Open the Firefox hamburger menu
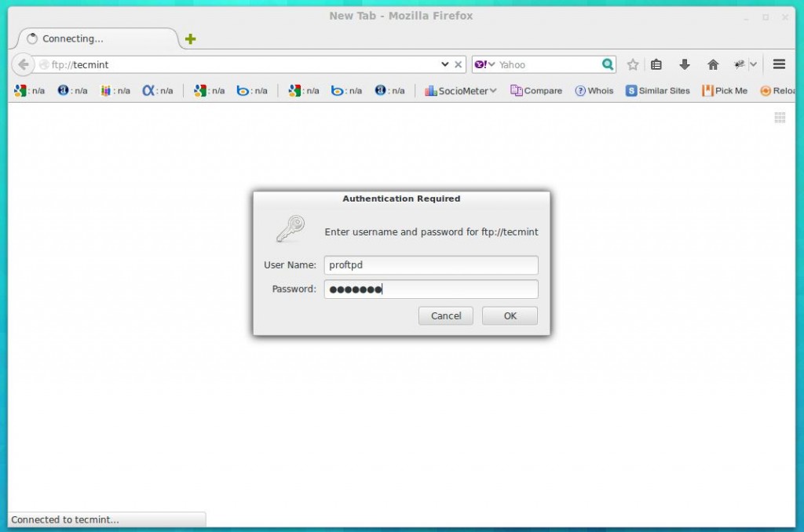 tap(780, 64)
